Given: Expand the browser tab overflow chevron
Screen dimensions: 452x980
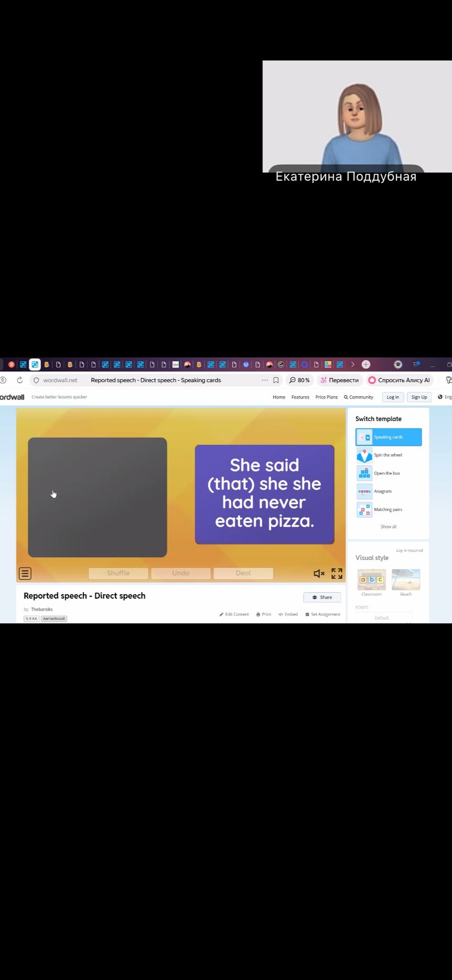Looking at the screenshot, I should coord(353,364).
